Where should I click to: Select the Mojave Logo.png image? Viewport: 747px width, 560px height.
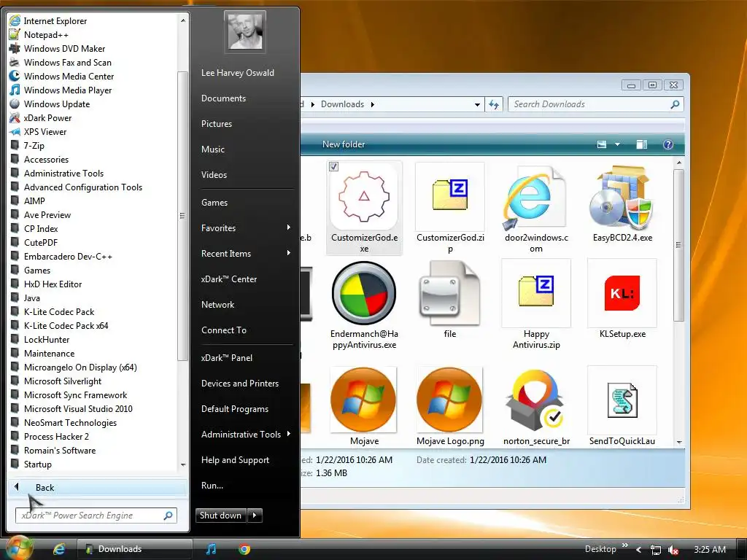tap(449, 405)
